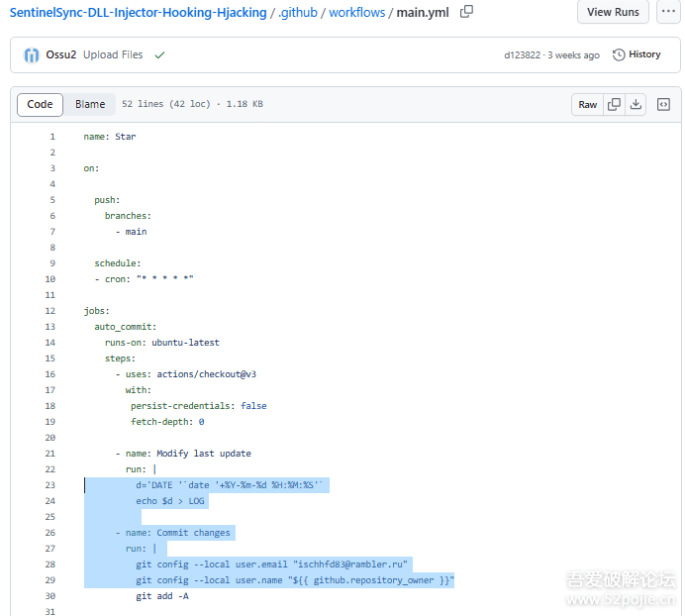Viewport: 685px width, 616px height.
Task: Click line number 1
Action: 52,137
